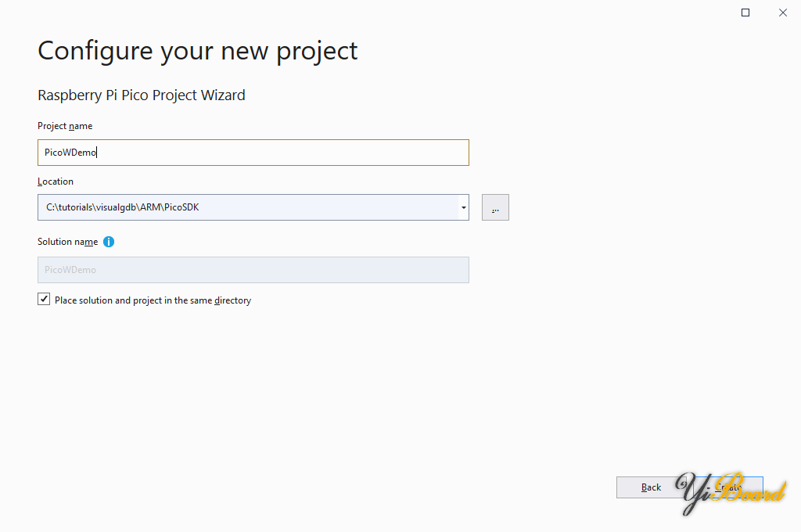The height and width of the screenshot is (532, 801).
Task: Click 'Raspberry Pi Pico Project Wizard' subtitle
Action: 142,95
